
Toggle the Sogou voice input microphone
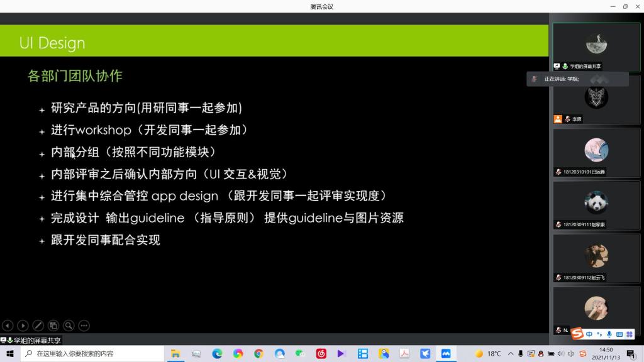click(609, 334)
